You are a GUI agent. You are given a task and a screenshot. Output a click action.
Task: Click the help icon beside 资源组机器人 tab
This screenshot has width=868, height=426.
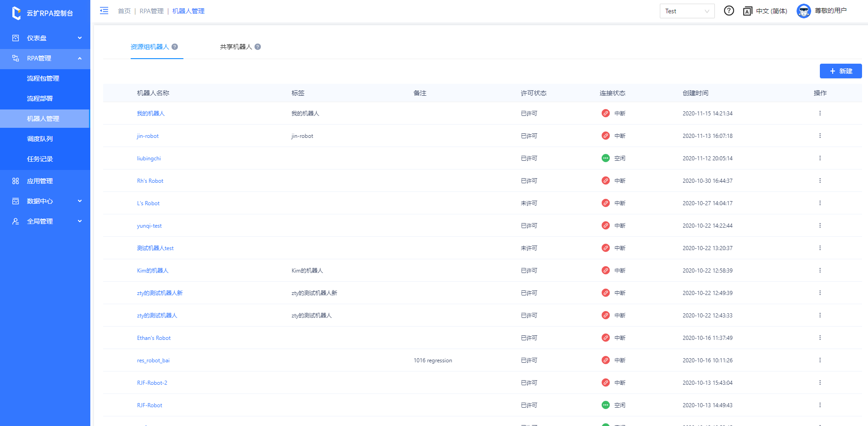175,47
